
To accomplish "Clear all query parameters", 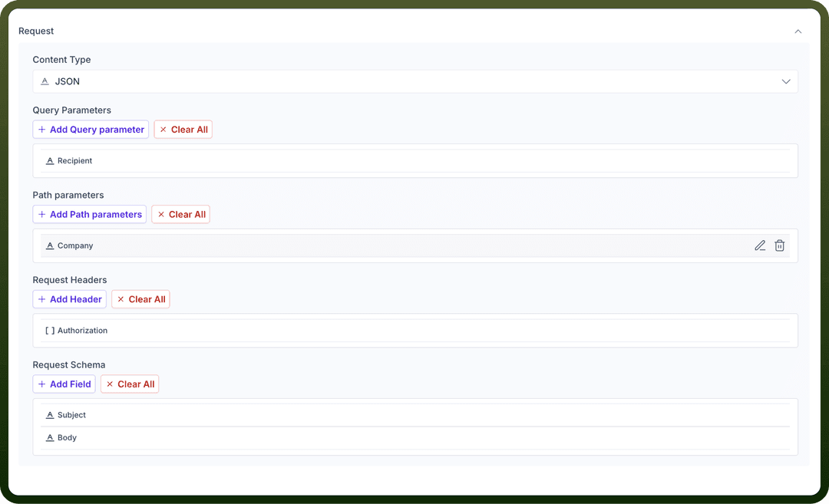I will (183, 130).
